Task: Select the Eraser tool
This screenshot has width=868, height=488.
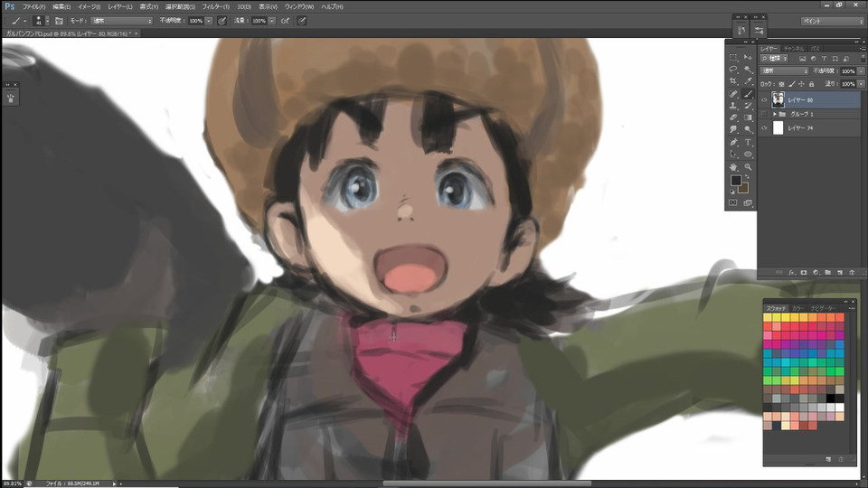Action: (733, 117)
